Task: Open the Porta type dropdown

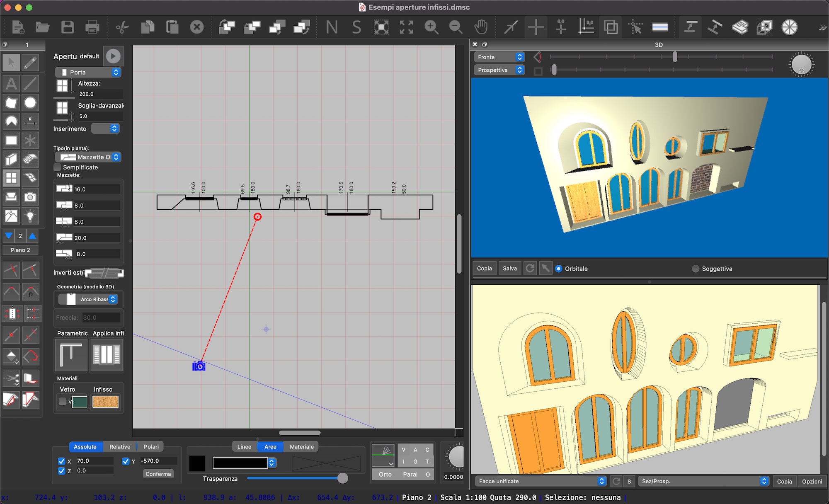Action: (88, 72)
